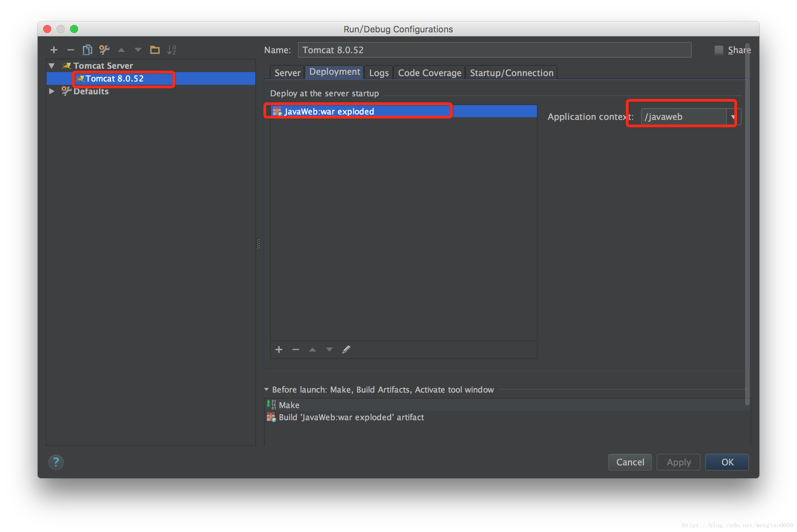This screenshot has width=797, height=532.
Task: Open help with the question mark
Action: point(56,462)
